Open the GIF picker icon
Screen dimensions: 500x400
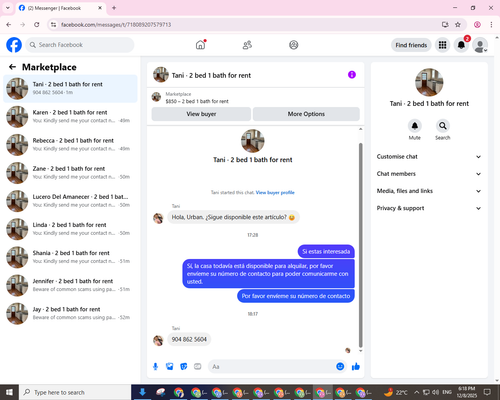click(198, 367)
